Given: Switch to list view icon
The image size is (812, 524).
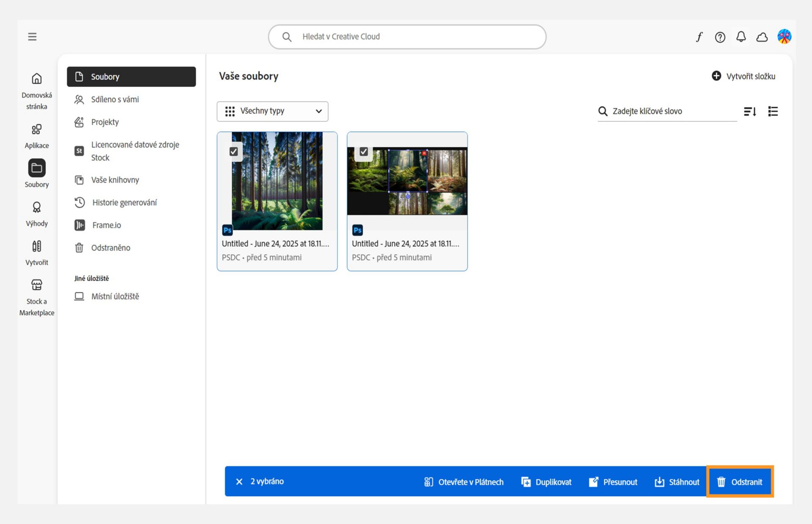Looking at the screenshot, I should [773, 111].
